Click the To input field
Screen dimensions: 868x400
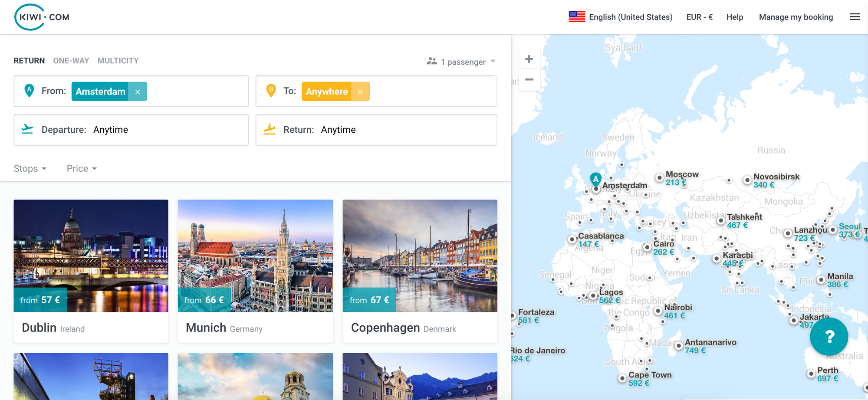[376, 91]
